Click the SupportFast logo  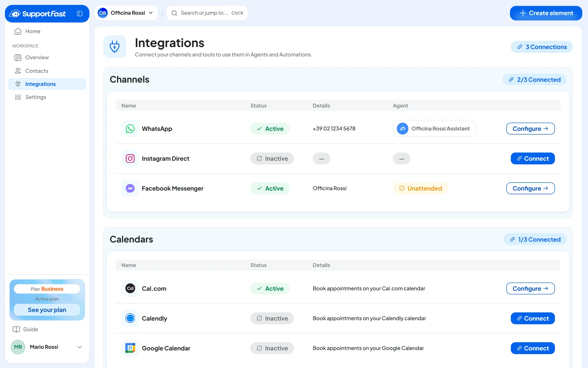pos(37,14)
